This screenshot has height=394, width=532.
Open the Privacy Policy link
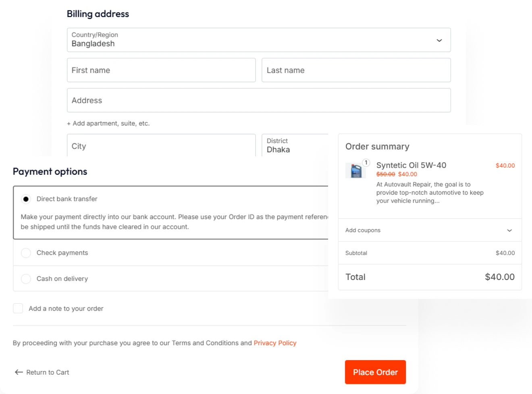point(275,343)
